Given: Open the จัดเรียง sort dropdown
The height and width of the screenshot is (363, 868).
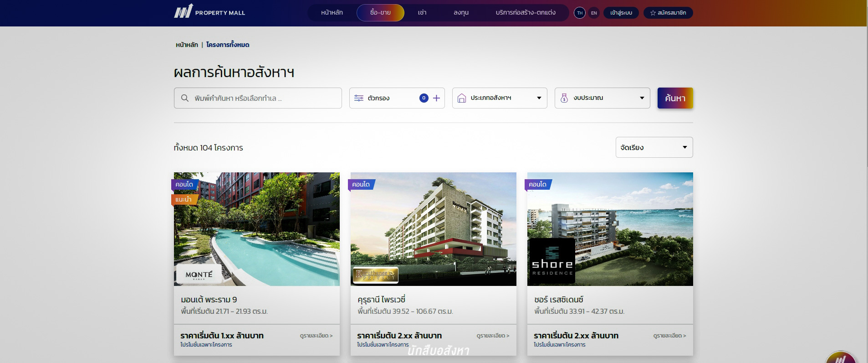Looking at the screenshot, I should (654, 147).
